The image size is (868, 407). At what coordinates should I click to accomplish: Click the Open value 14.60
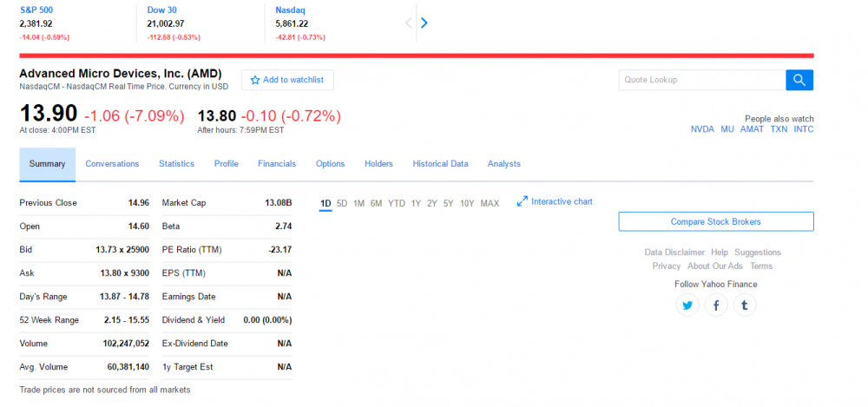click(x=139, y=226)
